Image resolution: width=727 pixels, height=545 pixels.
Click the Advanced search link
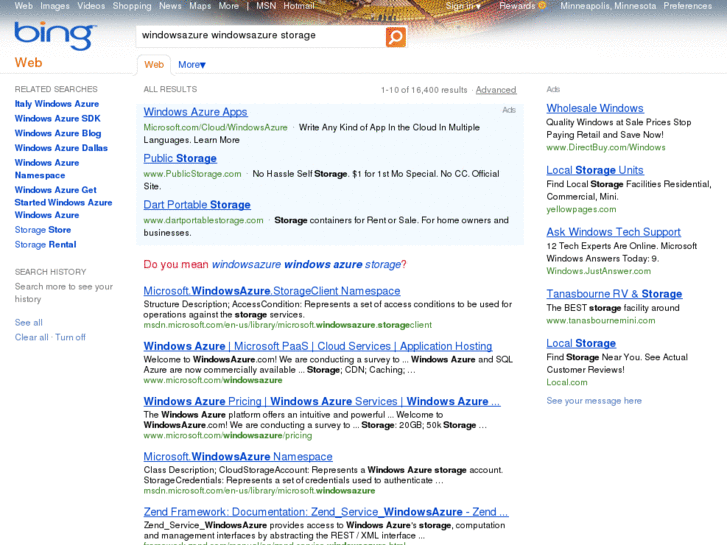point(496,90)
